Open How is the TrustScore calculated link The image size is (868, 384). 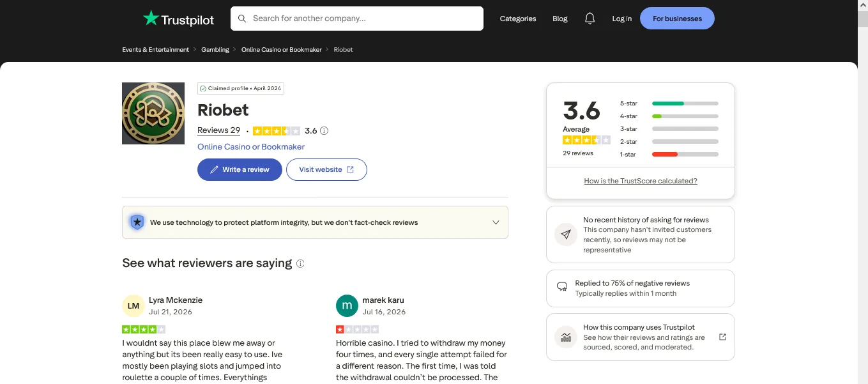pyautogui.click(x=641, y=181)
